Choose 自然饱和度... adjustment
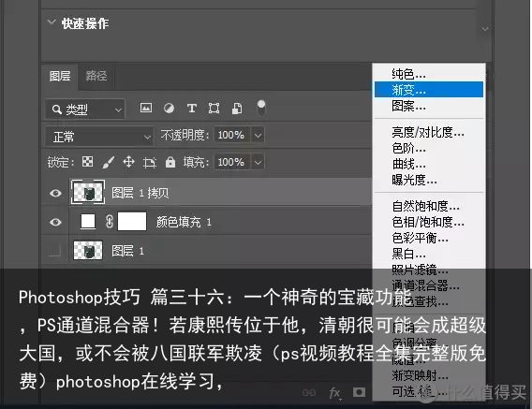 pos(429,206)
